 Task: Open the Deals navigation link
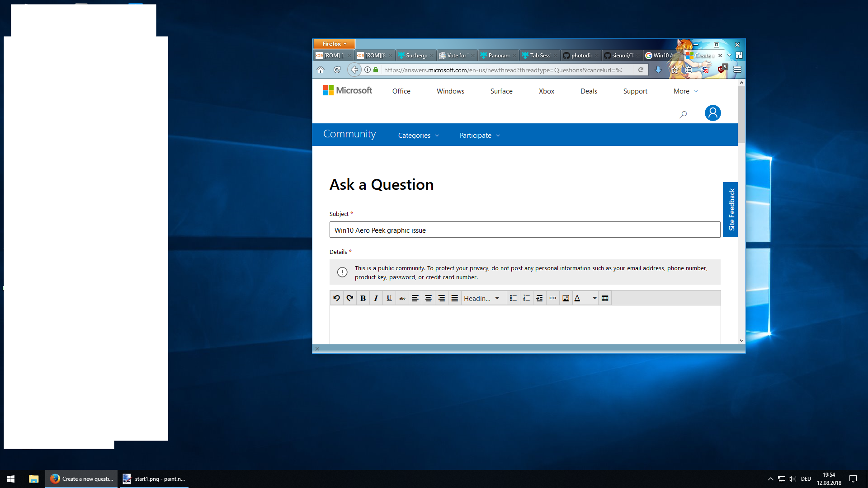coord(589,91)
